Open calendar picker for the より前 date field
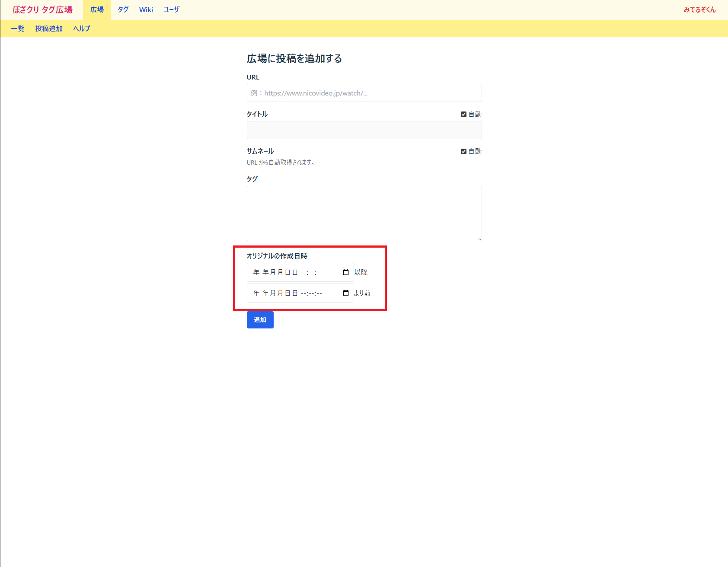Image resolution: width=728 pixels, height=567 pixels. [346, 293]
